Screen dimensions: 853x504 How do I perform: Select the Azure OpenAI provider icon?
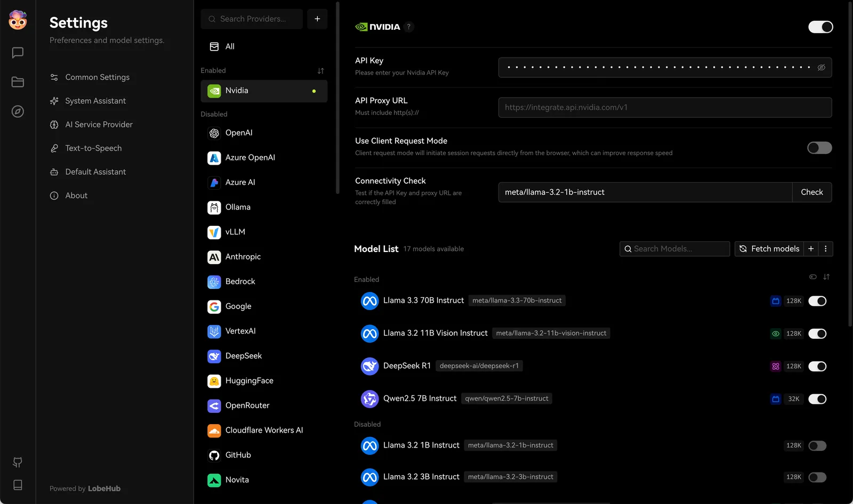(214, 158)
